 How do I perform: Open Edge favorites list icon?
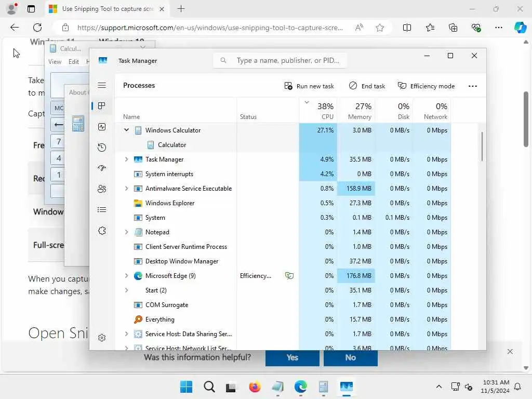click(430, 28)
